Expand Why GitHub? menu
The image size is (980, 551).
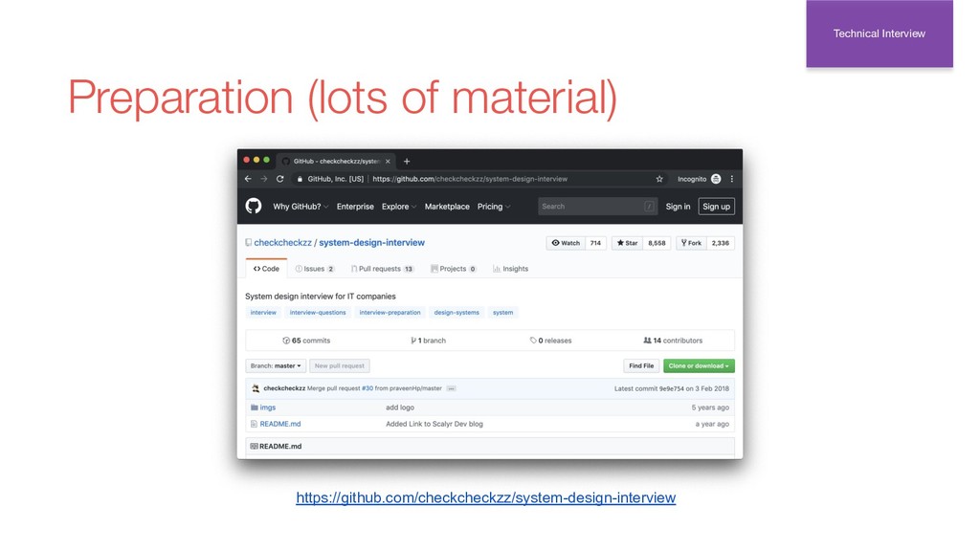[300, 207]
